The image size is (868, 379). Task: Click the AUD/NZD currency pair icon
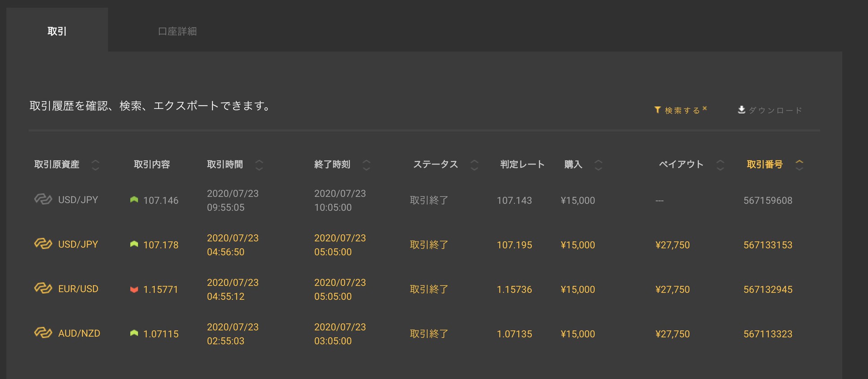click(x=43, y=333)
